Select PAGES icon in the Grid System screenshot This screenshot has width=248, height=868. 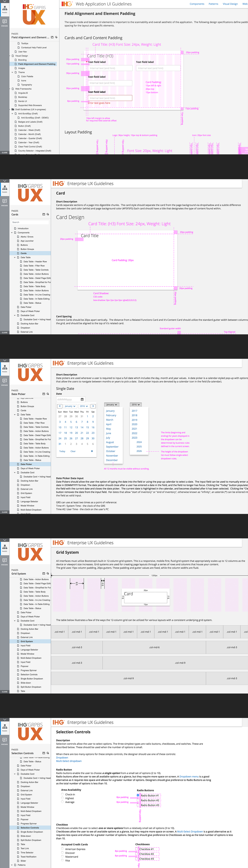(x=5, y=548)
